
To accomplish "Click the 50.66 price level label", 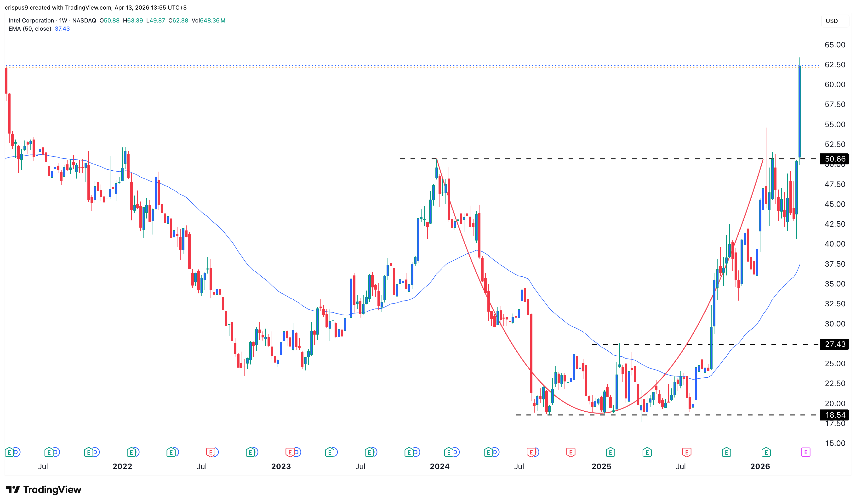I will click(x=835, y=159).
